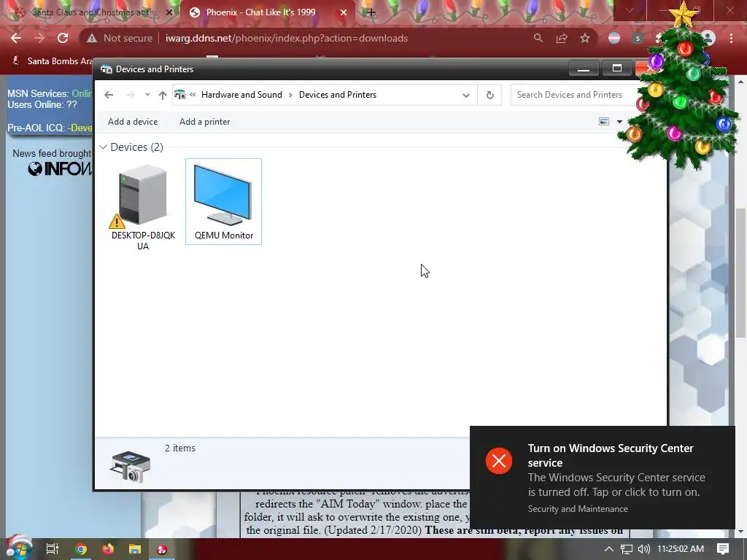Click Add a printer
The image size is (747, 560).
pyautogui.click(x=204, y=122)
